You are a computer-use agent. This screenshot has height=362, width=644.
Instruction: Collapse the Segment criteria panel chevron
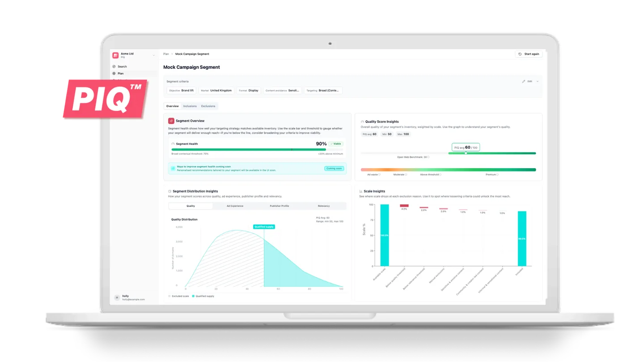[538, 81]
